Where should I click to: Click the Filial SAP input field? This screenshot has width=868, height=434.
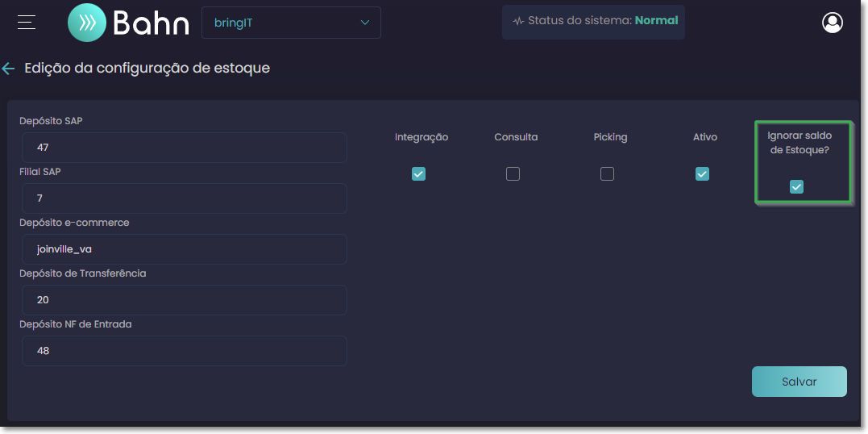(185, 198)
